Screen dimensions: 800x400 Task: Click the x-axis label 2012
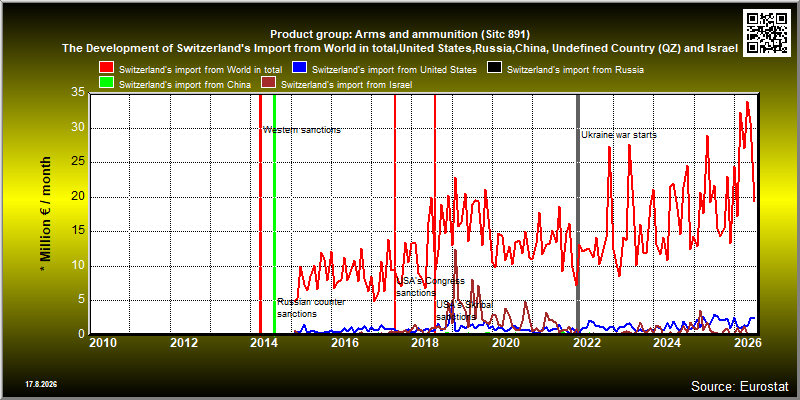pyautogui.click(x=184, y=342)
